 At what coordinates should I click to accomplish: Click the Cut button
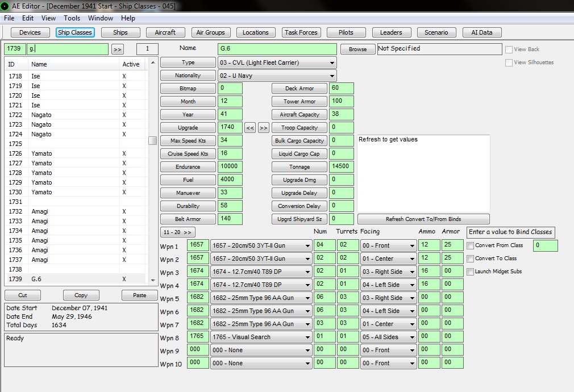[x=23, y=295]
